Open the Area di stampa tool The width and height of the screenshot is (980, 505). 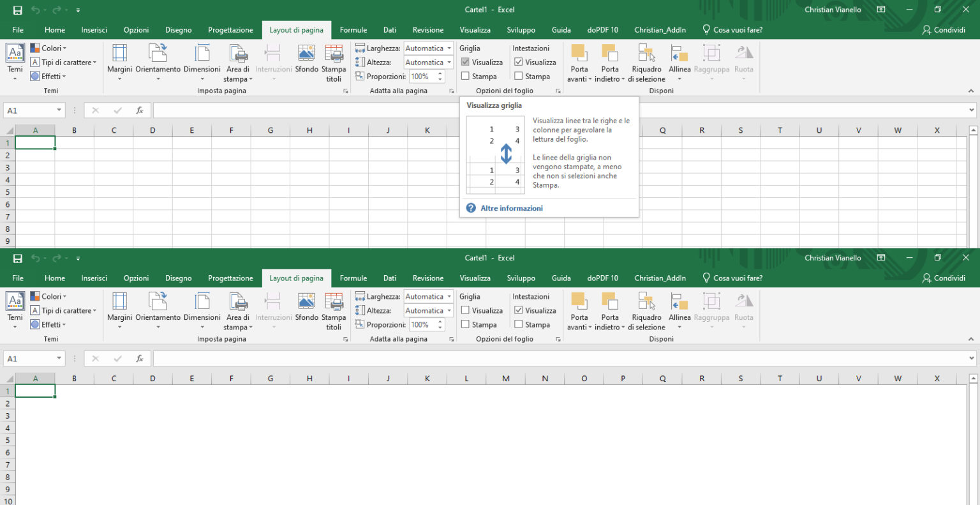[x=237, y=62]
